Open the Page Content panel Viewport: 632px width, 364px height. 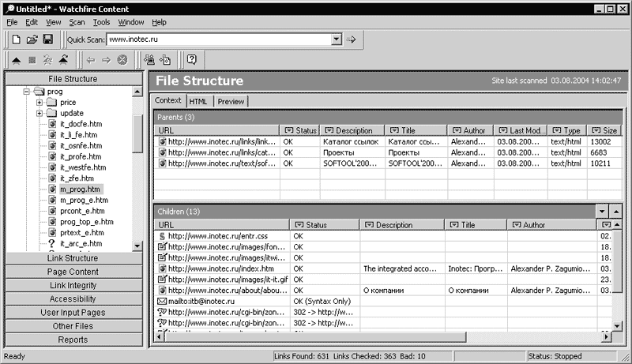click(73, 272)
